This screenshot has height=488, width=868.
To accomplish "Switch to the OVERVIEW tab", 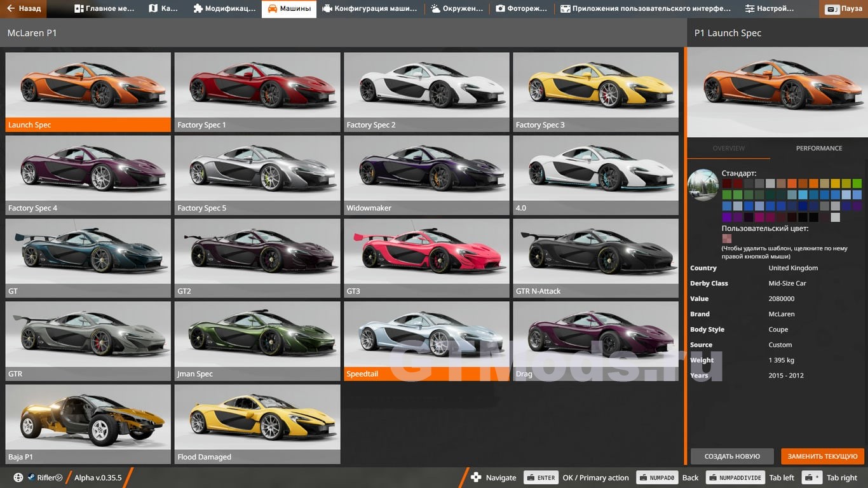I will pyautogui.click(x=728, y=148).
